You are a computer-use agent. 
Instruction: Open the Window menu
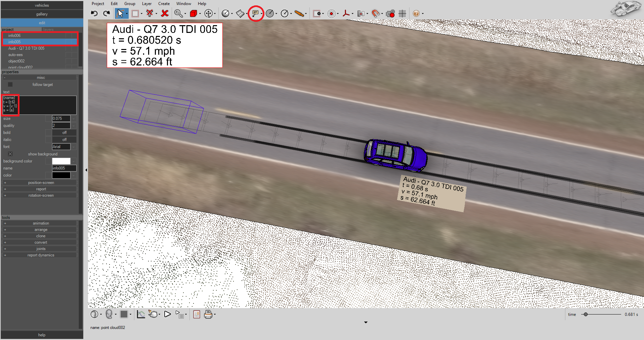tap(184, 4)
